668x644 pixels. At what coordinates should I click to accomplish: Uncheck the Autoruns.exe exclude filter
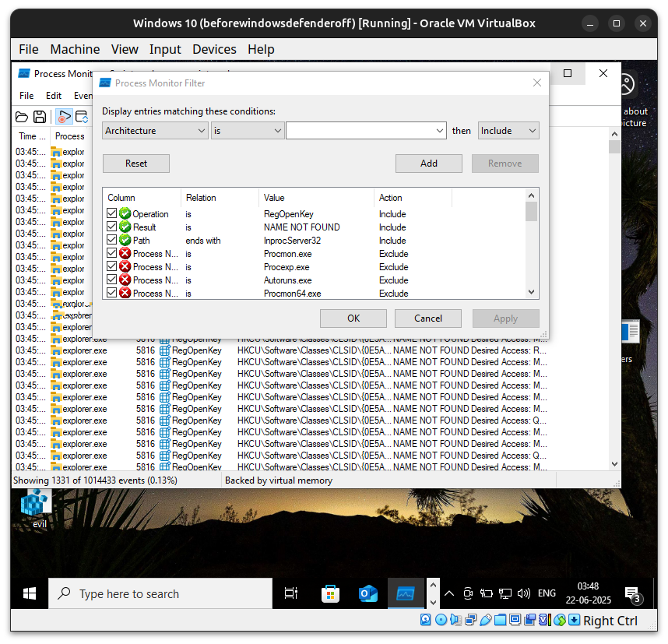(111, 279)
